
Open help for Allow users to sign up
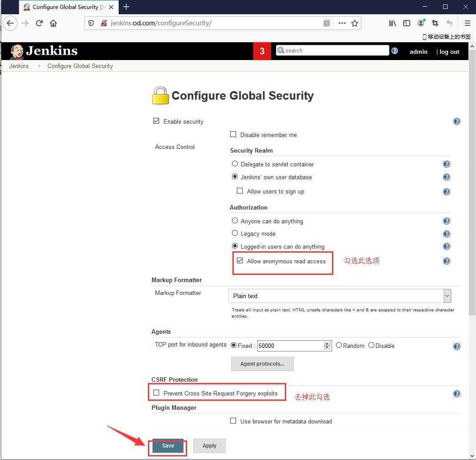pos(447,192)
